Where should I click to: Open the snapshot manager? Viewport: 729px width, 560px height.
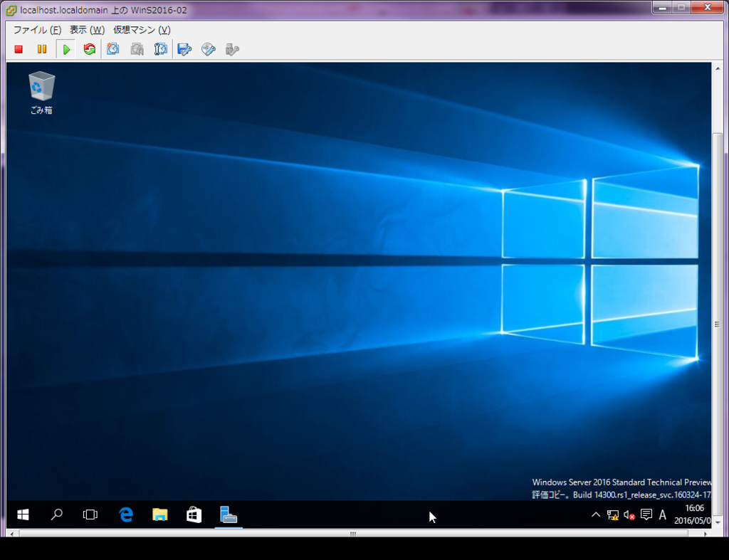pos(160,48)
